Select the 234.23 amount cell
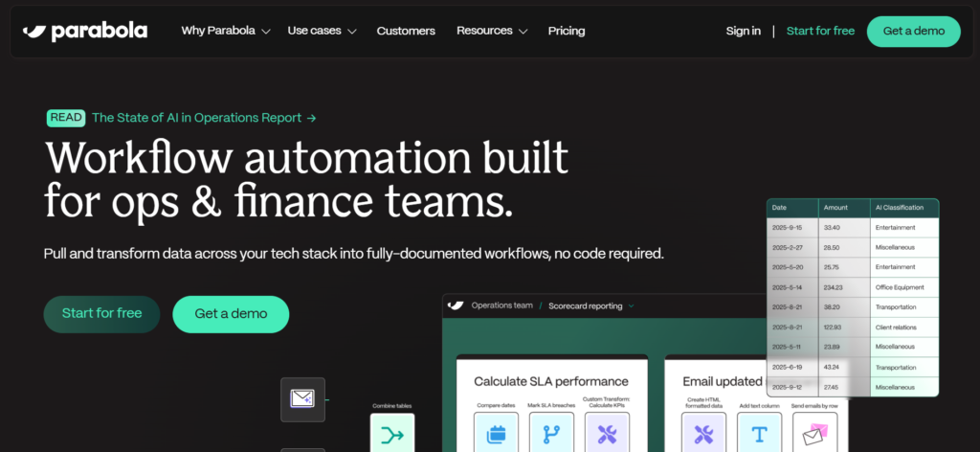This screenshot has height=452, width=980. coord(844,287)
